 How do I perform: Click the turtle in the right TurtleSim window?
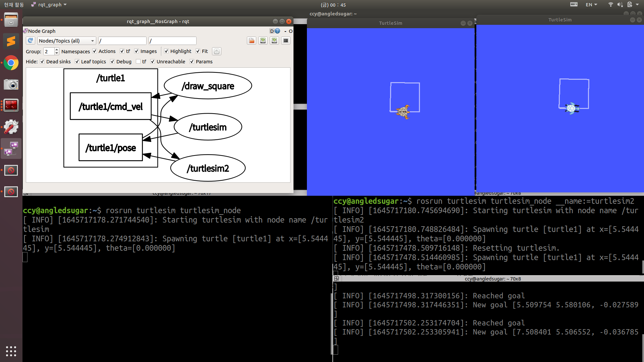click(572, 108)
